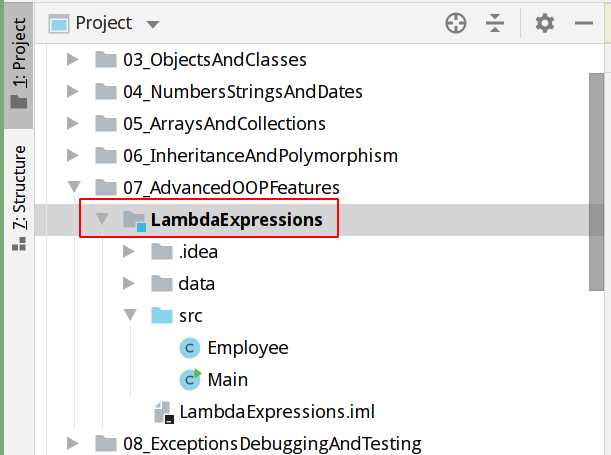Screen dimensions: 611x455
Task: Select 08_ExceptionsDebuggingAndTesting folder
Action: (x=272, y=444)
